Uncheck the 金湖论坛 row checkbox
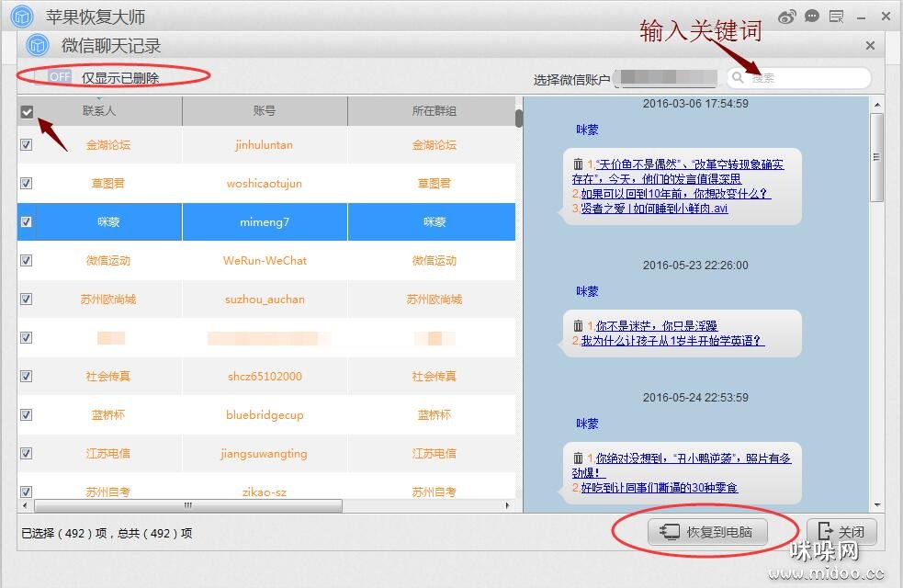Viewport: 903px width, 588px height. point(26,144)
